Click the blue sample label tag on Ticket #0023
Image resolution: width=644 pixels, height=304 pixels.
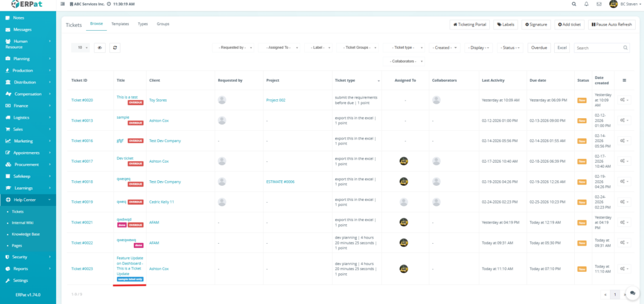click(130, 279)
